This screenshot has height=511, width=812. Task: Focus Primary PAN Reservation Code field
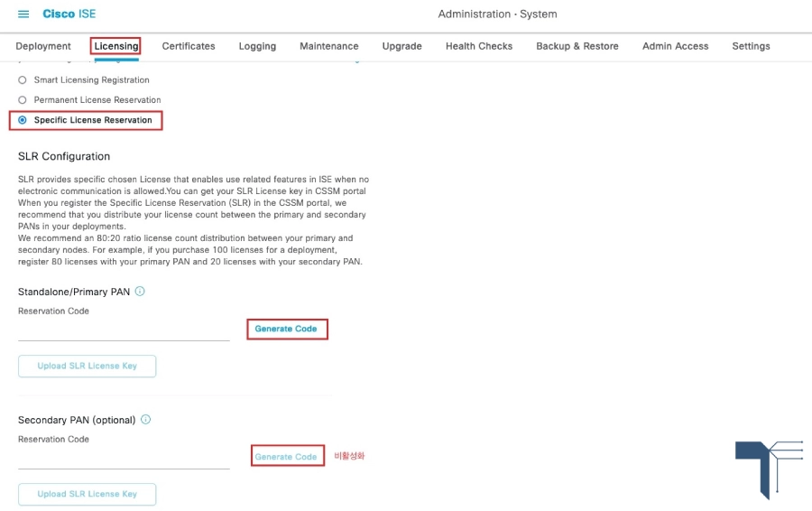click(124, 331)
